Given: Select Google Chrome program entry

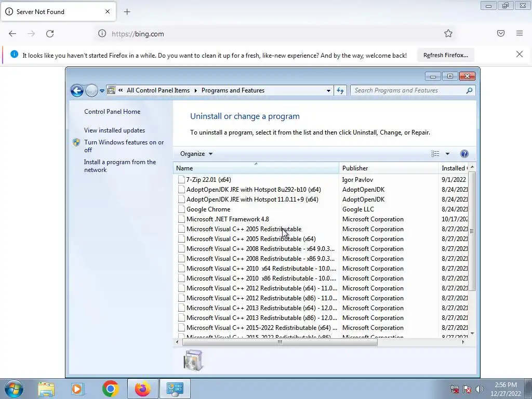Looking at the screenshot, I should (208, 209).
